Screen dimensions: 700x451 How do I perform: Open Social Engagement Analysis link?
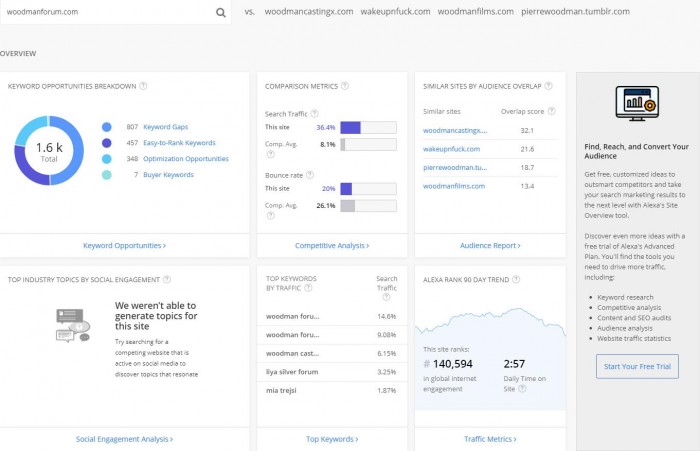pyautogui.click(x=125, y=438)
